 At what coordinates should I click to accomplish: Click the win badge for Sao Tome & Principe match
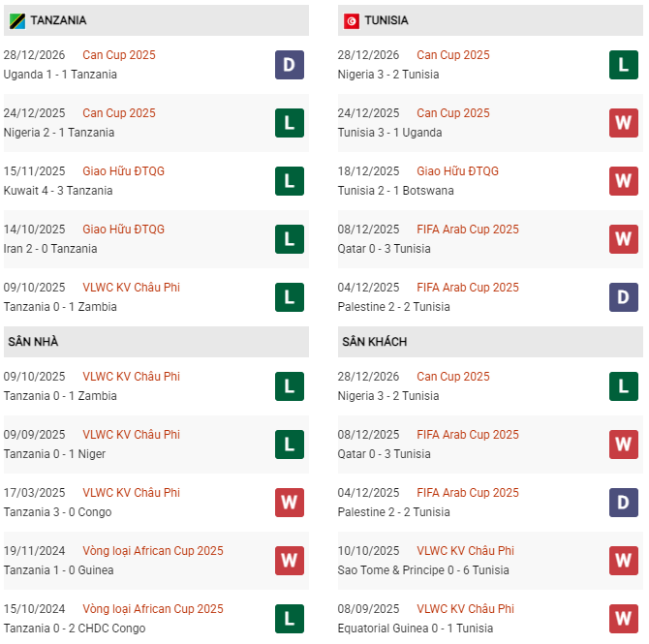623,561
